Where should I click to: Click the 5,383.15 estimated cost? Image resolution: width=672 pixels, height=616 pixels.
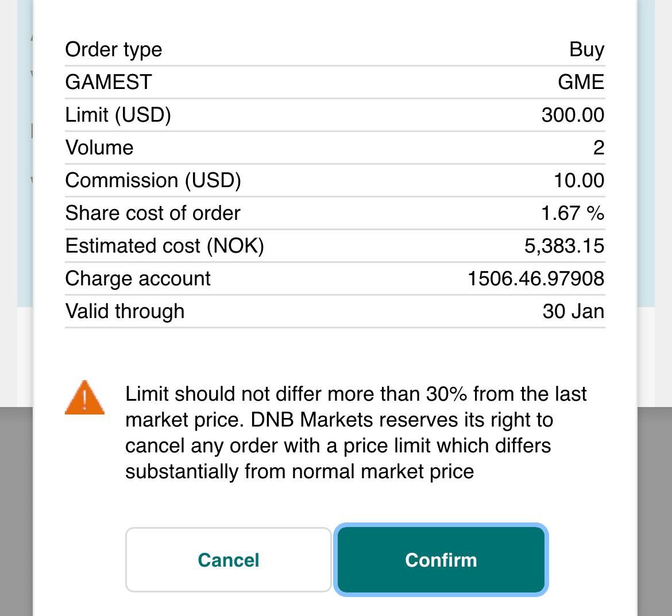pyautogui.click(x=565, y=246)
